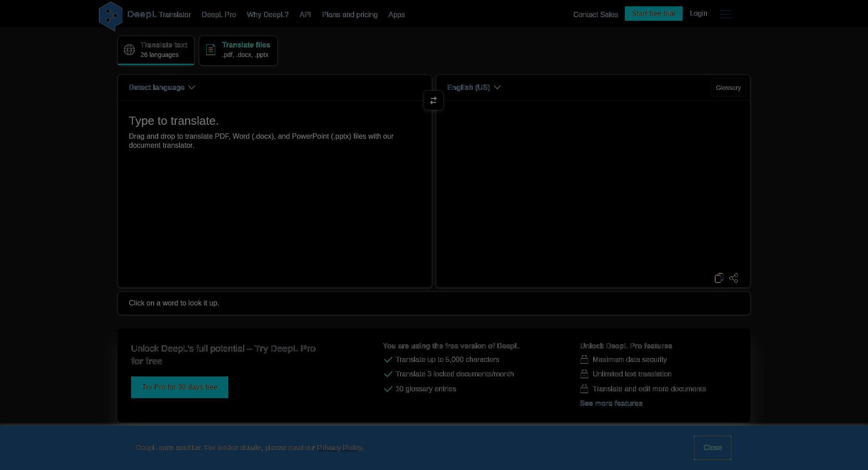
Task: Click 'Unlock DeepL Pro features' heading
Action: pos(626,346)
